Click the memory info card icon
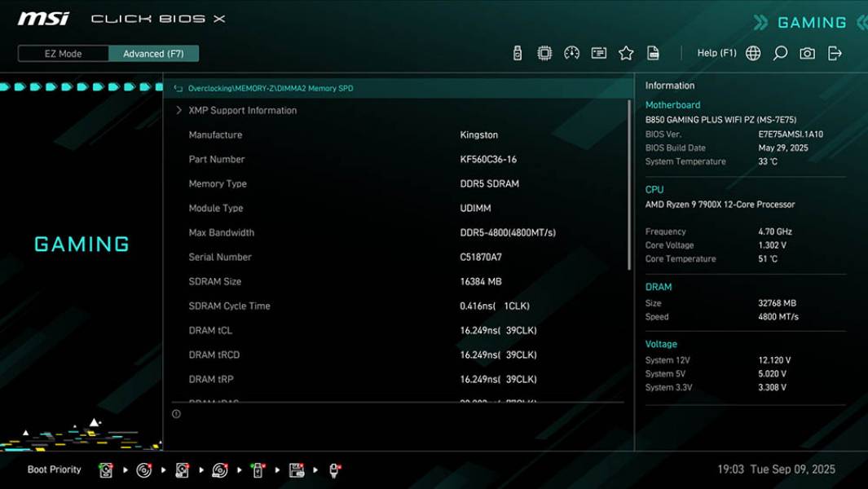 tap(599, 52)
